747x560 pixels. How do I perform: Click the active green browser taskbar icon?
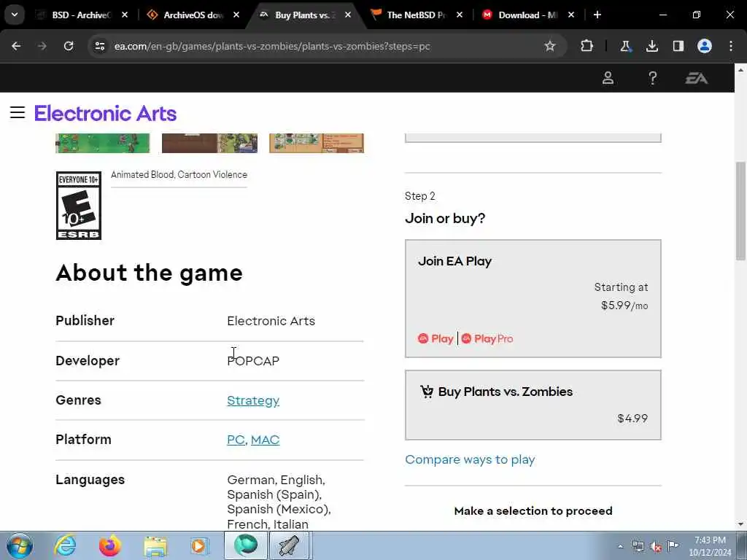click(245, 545)
